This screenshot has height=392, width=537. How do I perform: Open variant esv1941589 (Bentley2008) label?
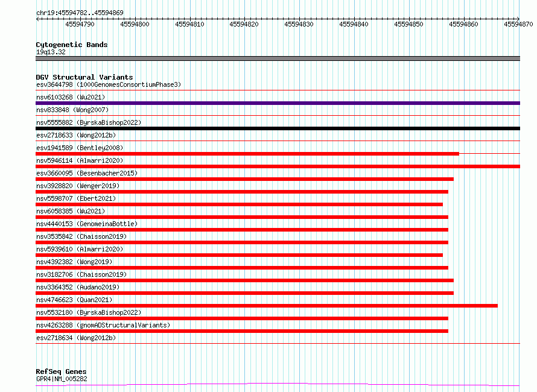pos(80,148)
